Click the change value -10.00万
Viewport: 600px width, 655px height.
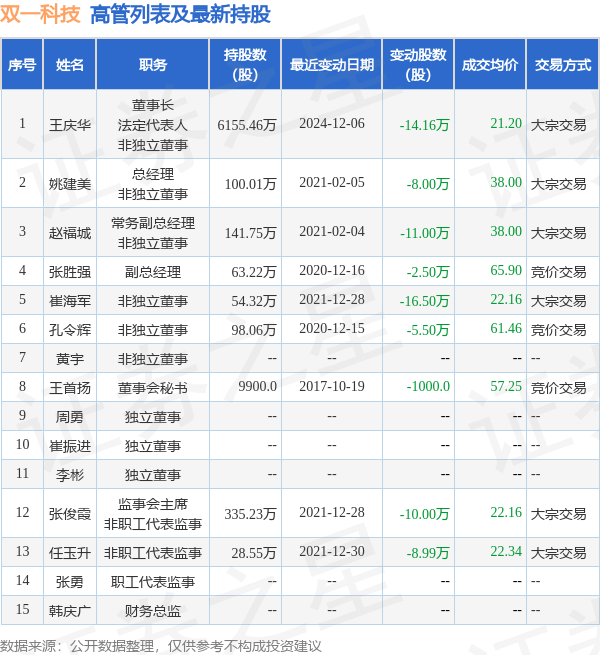[425, 513]
